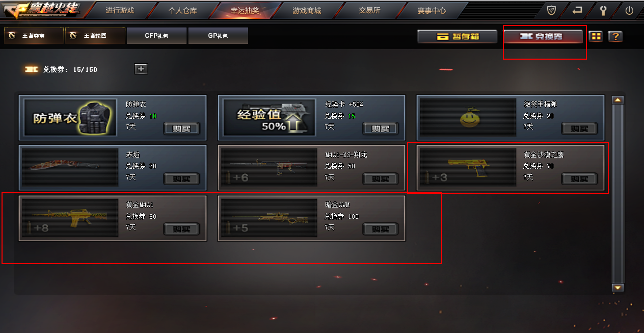This screenshot has height=333, width=644.
Task: Open the 暂存箱 button
Action: (x=457, y=36)
